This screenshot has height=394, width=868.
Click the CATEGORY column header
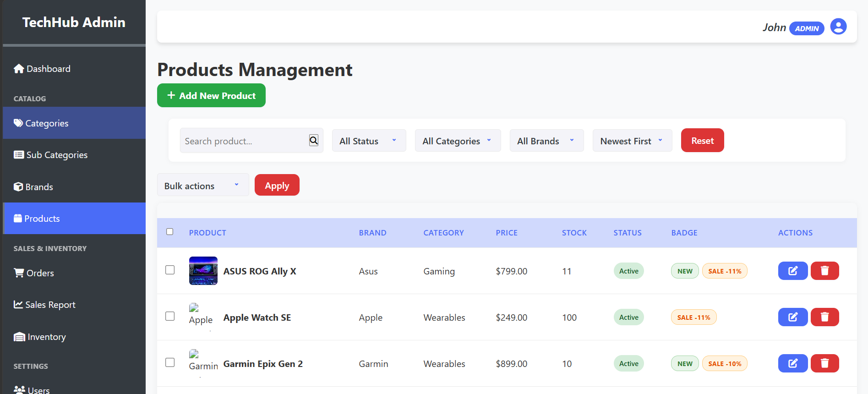tap(444, 233)
